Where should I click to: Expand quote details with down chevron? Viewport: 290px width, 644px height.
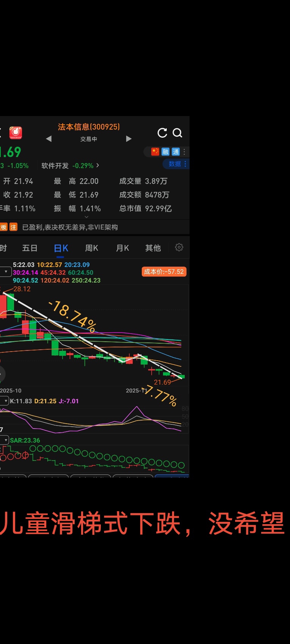tap(86, 217)
